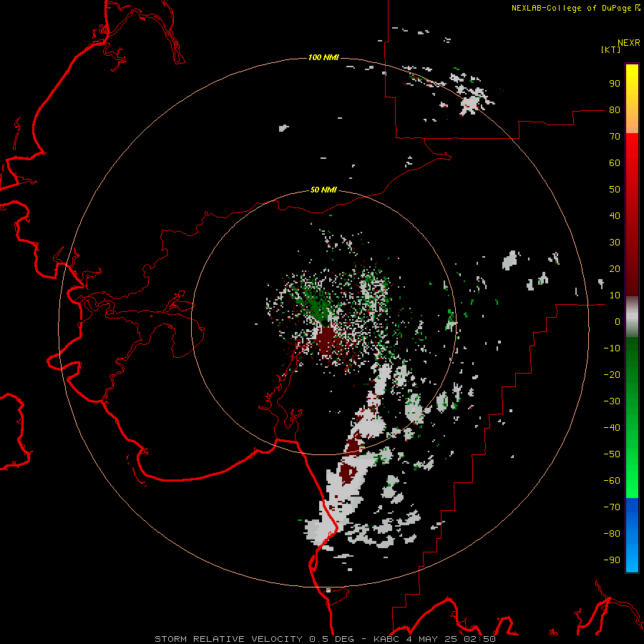This screenshot has width=644, height=644.
Task: Click the NEXR label above the color scale
Action: click(x=629, y=43)
